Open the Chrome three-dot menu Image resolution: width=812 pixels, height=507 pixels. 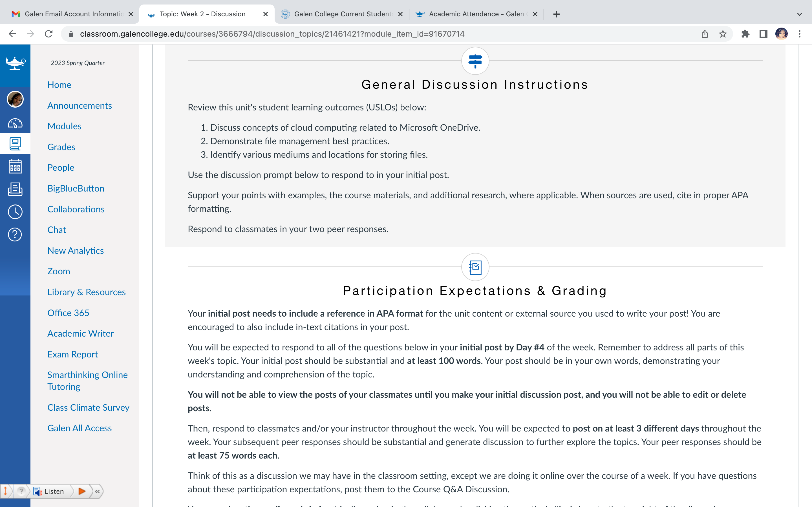800,34
